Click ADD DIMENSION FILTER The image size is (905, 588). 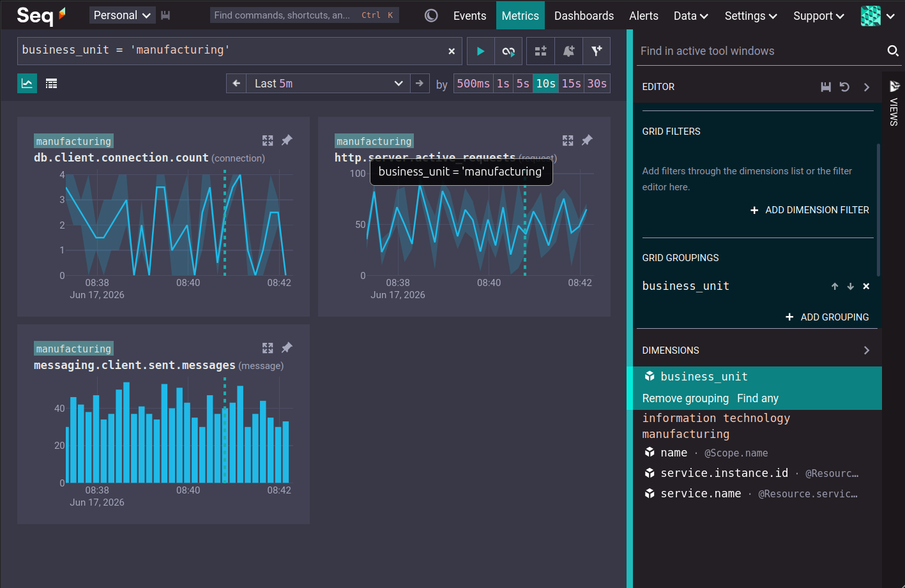[810, 210]
